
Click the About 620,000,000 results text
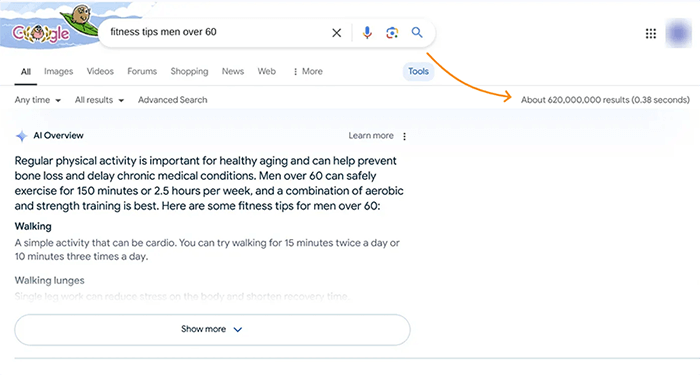(x=605, y=100)
